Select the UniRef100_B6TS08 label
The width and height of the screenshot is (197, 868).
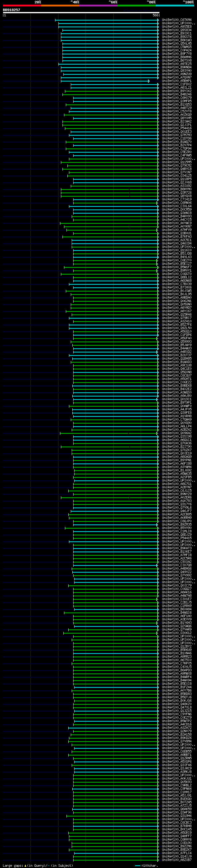[177, 60]
